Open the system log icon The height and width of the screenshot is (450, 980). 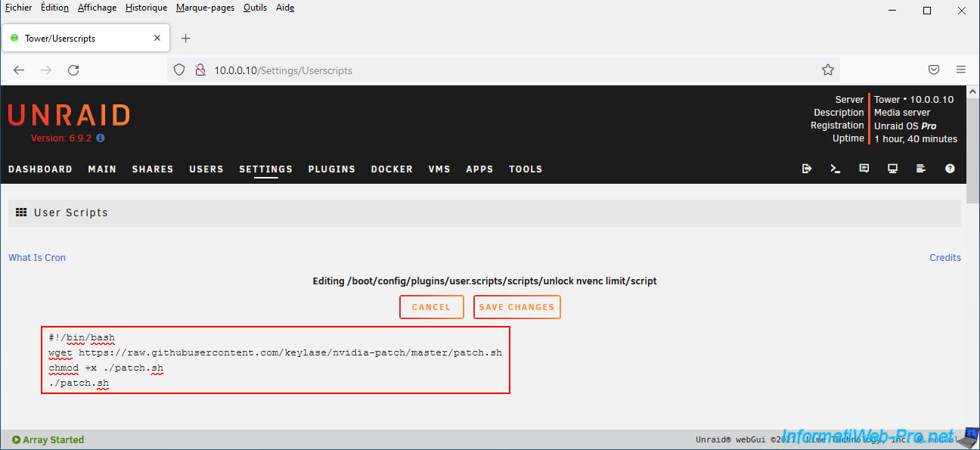tap(921, 169)
